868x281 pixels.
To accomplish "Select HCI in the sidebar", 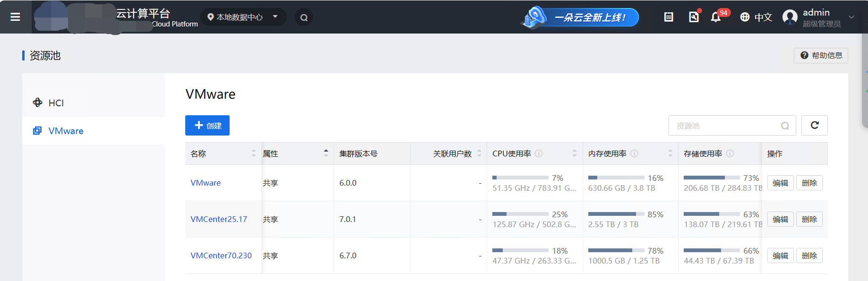I will (94, 102).
